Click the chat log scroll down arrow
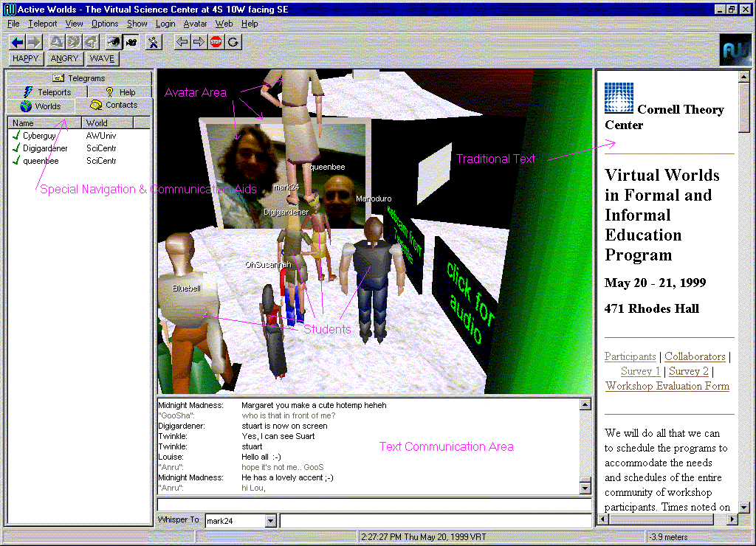Image resolution: width=756 pixels, height=546 pixels. pos(585,488)
